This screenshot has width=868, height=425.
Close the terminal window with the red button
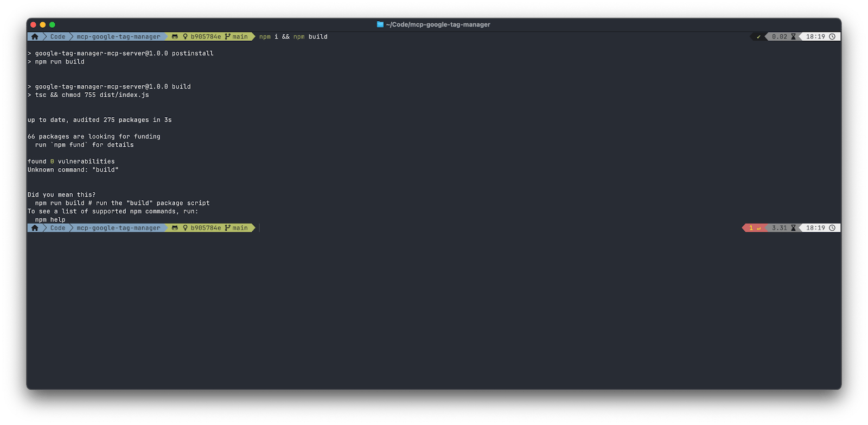(x=33, y=24)
